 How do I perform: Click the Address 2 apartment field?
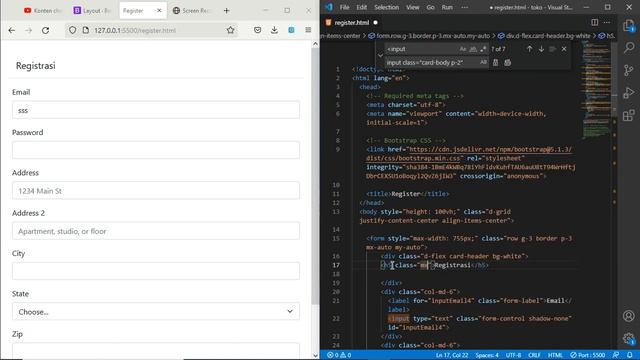click(156, 231)
